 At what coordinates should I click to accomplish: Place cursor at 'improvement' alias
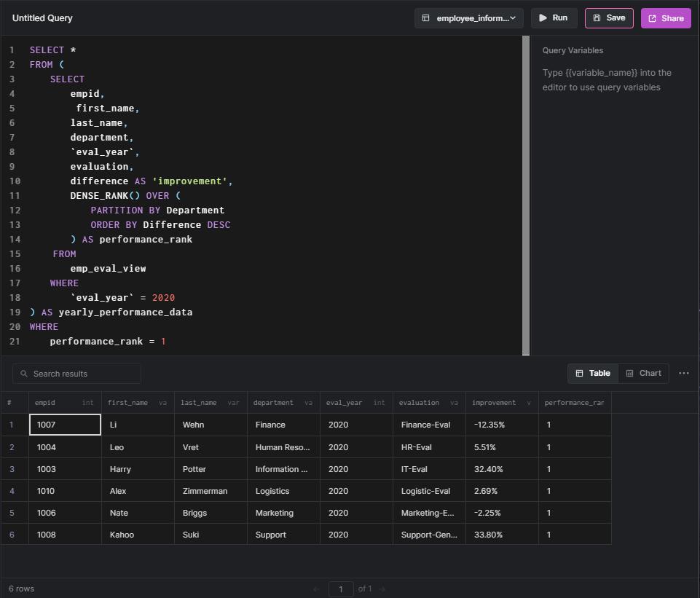(x=189, y=181)
